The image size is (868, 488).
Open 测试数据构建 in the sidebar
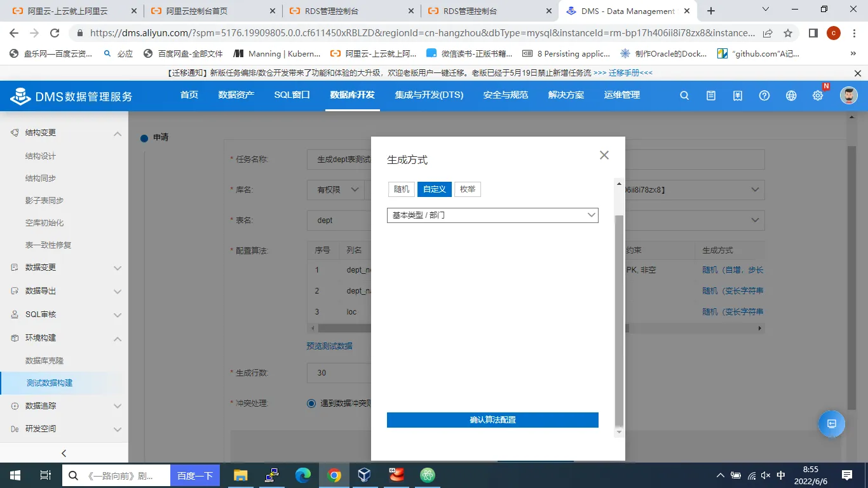pos(50,383)
